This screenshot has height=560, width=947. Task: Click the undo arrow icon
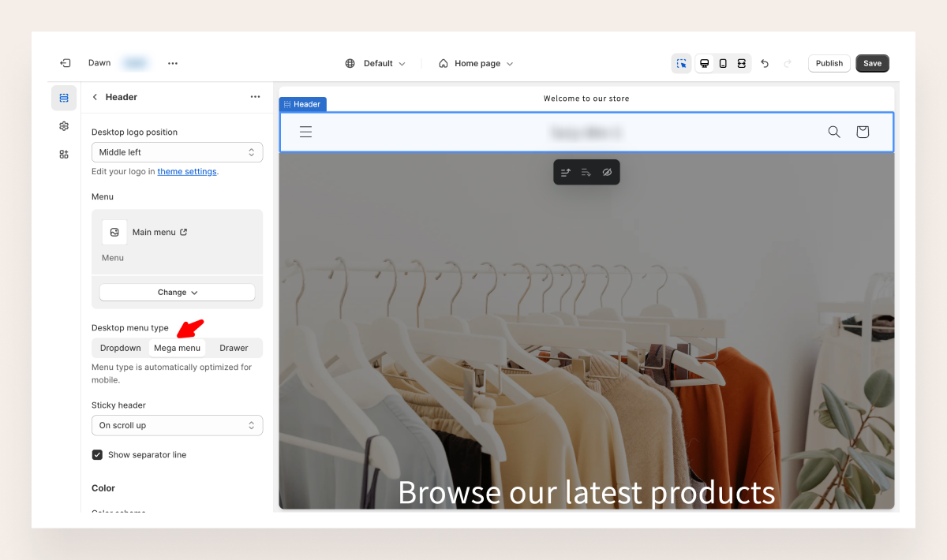pos(765,63)
